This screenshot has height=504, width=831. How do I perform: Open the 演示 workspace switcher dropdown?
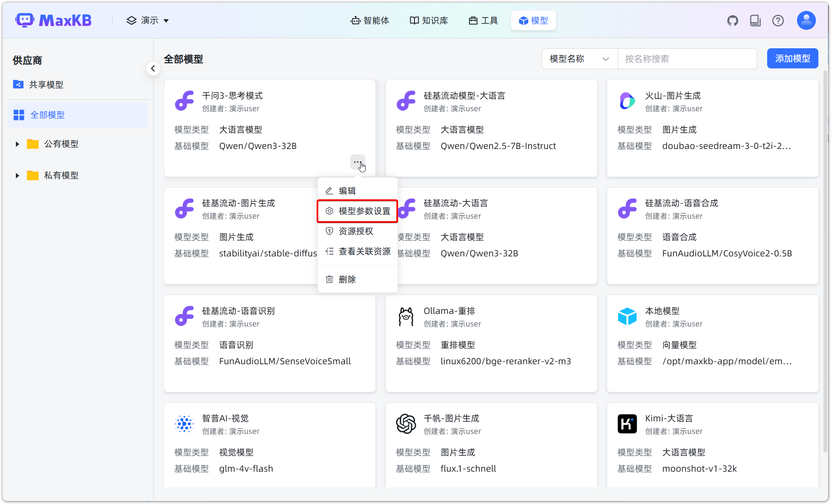click(x=148, y=20)
